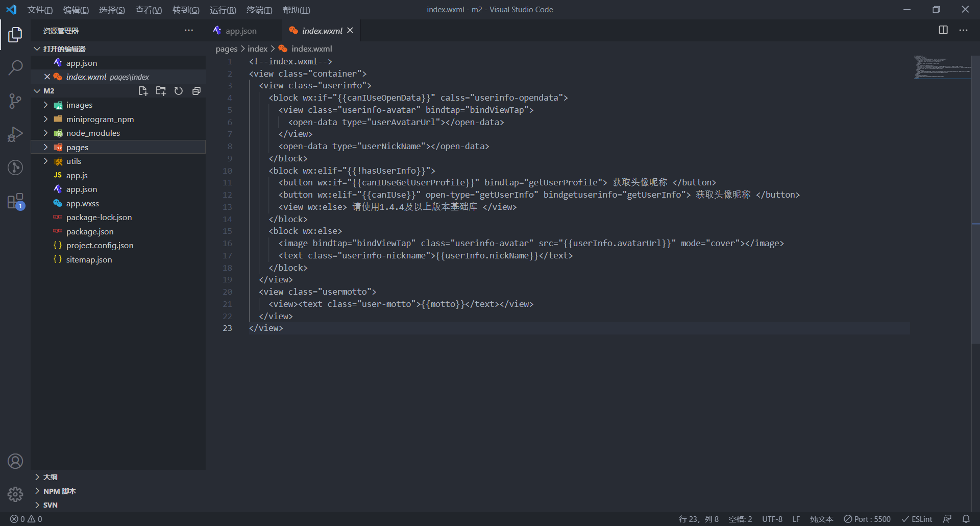Click errors and warnings count in status bar
The height and width of the screenshot is (526, 980).
click(x=26, y=519)
